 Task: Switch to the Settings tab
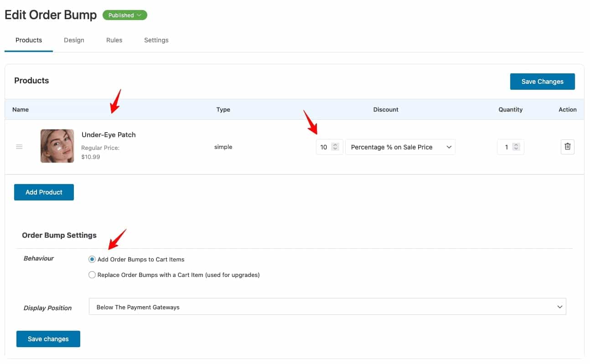(x=156, y=40)
